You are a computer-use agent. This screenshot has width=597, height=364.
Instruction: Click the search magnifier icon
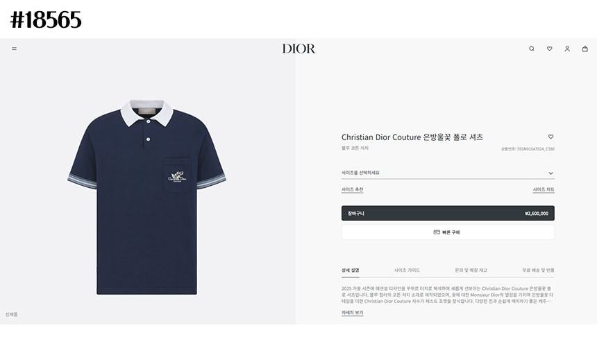point(532,49)
